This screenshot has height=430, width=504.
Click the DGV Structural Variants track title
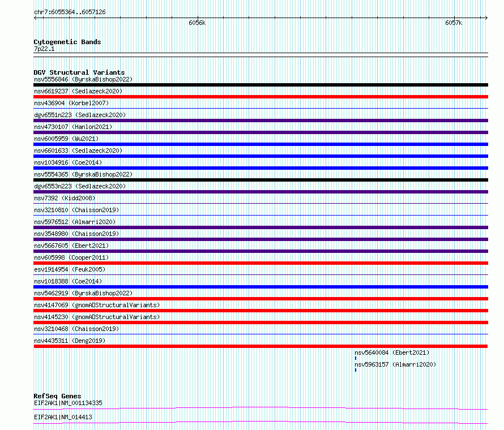(x=79, y=72)
